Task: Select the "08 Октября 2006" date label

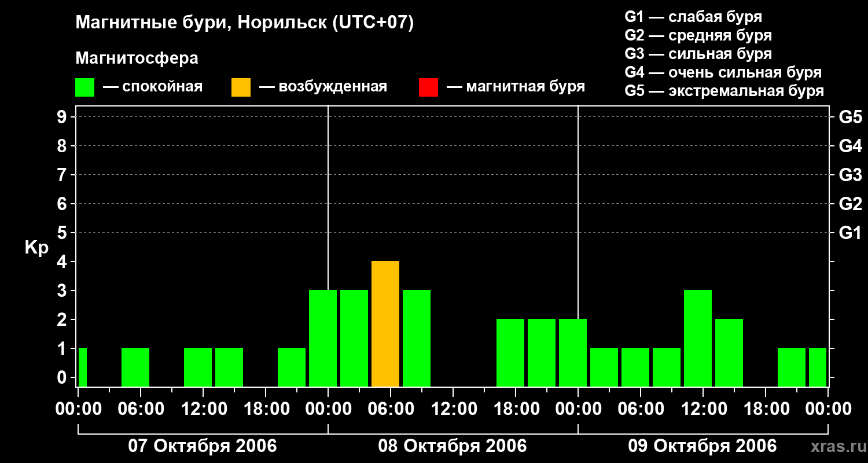Action: point(453,446)
